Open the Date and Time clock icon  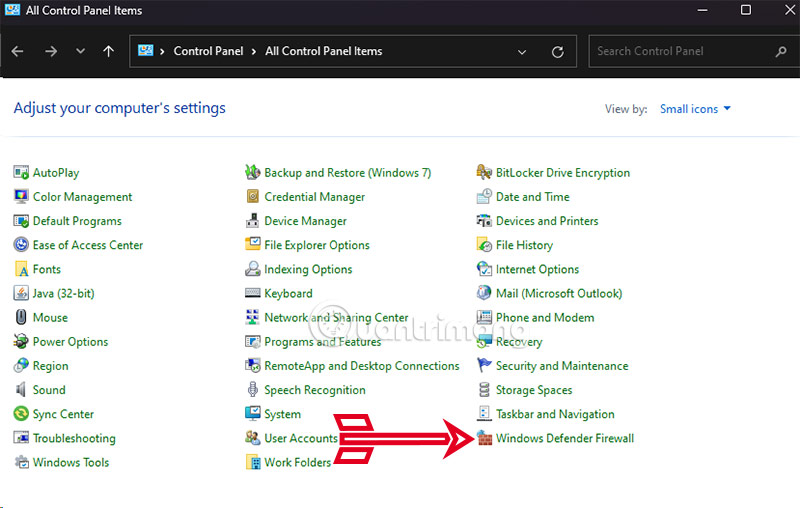(484, 196)
